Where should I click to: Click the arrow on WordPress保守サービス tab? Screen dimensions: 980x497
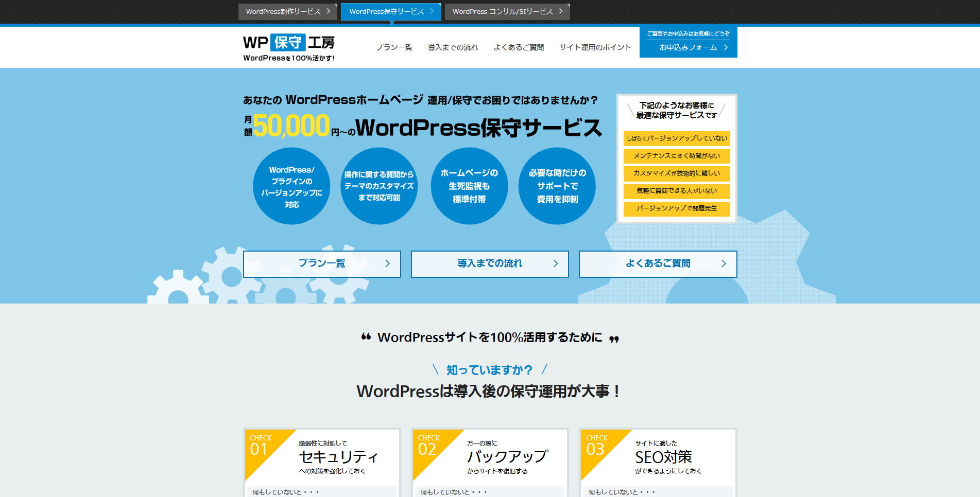coord(432,11)
